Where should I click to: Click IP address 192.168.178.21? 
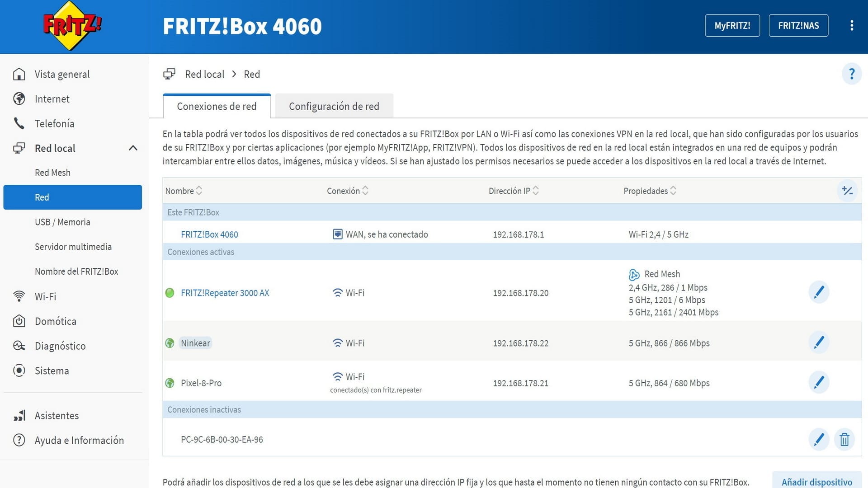[x=520, y=383]
